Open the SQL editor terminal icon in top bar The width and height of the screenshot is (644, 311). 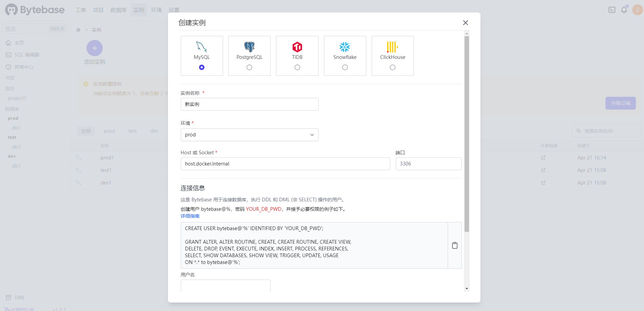tap(612, 10)
